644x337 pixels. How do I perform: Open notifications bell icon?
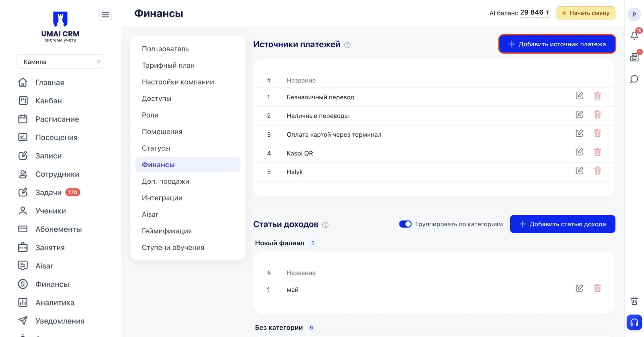tap(634, 35)
